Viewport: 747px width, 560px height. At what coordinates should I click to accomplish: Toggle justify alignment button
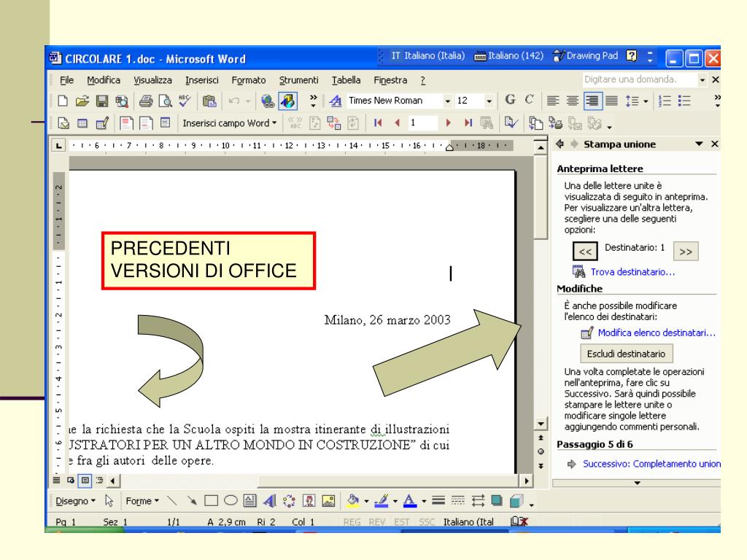point(611,101)
